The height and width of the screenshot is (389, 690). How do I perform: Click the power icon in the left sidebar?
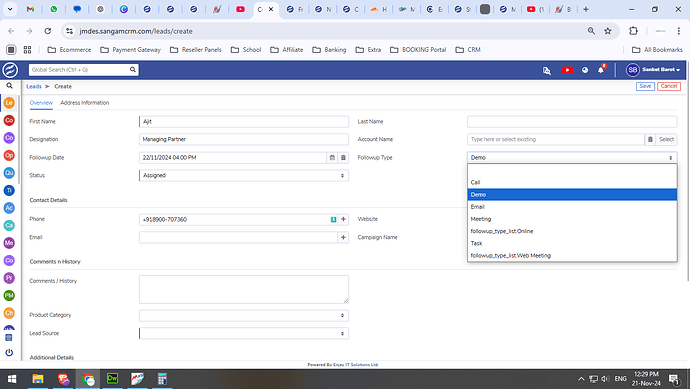click(x=9, y=352)
